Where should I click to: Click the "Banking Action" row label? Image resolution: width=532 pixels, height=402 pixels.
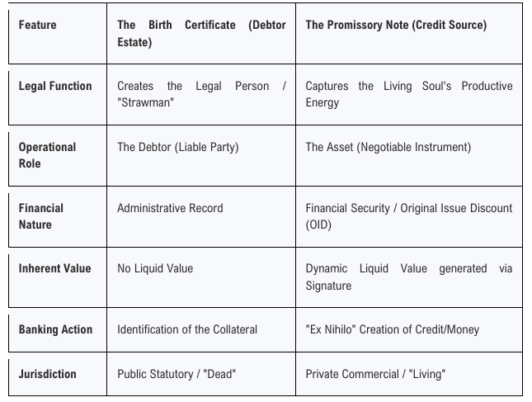[55, 329]
